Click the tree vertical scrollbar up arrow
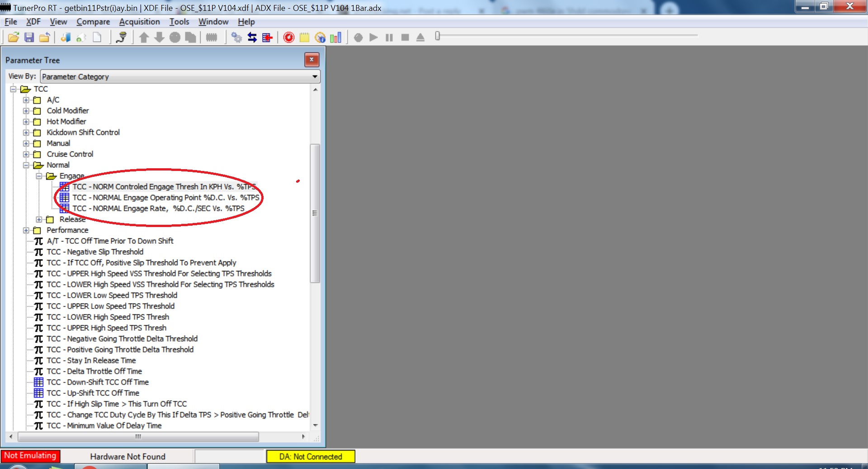The height and width of the screenshot is (469, 868). point(315,90)
